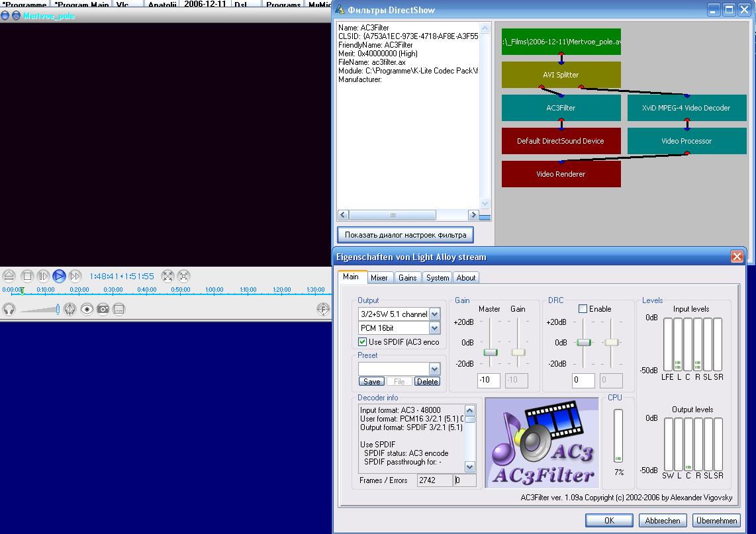756x534 pixels.
Task: Select the Video Processor block
Action: 686,141
